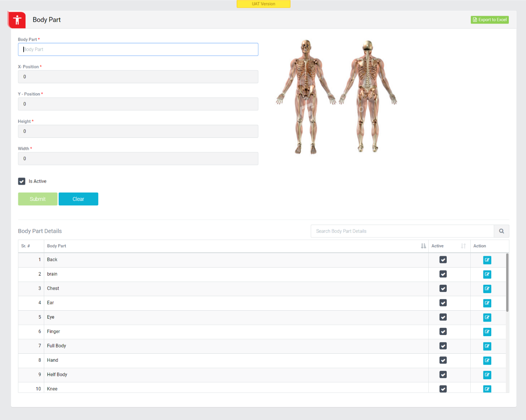526x420 pixels.
Task: Select the 'Finger' body part cell
Action: coord(236,332)
